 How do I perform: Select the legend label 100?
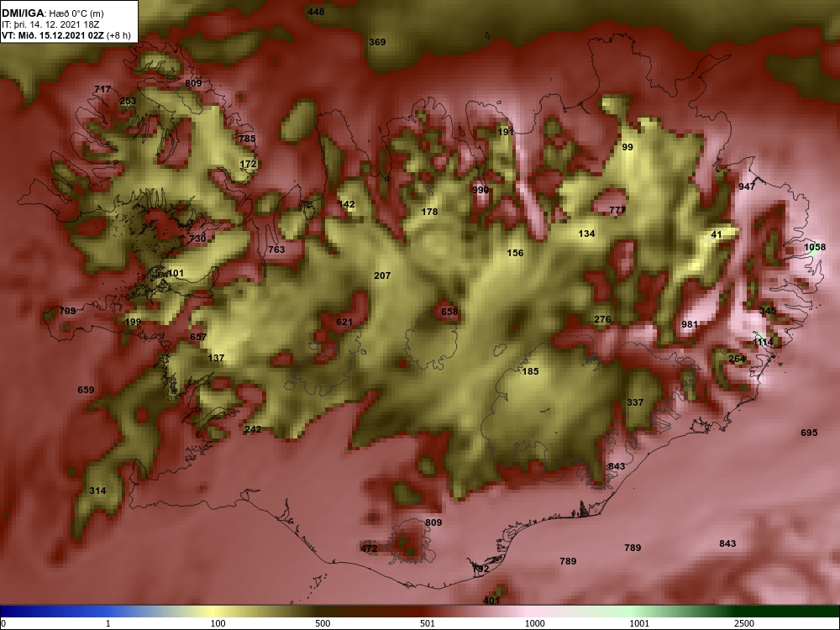tap(218, 623)
